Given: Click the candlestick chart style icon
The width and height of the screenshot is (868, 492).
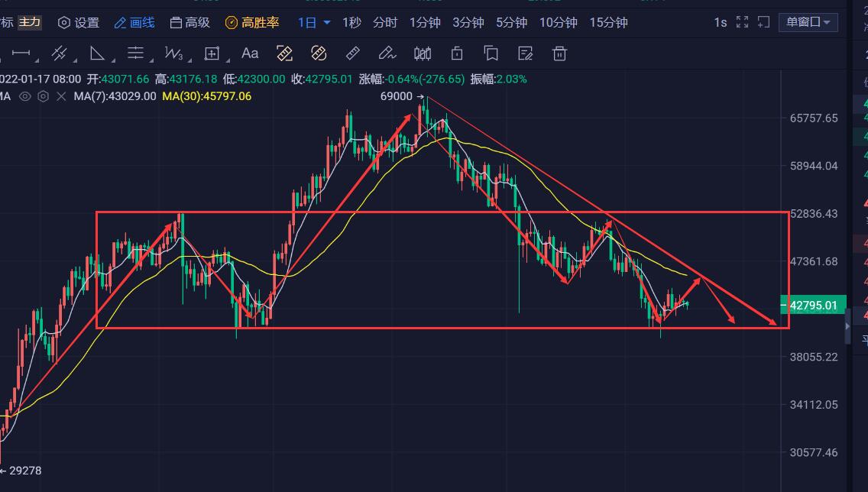Looking at the screenshot, I should 422,53.
